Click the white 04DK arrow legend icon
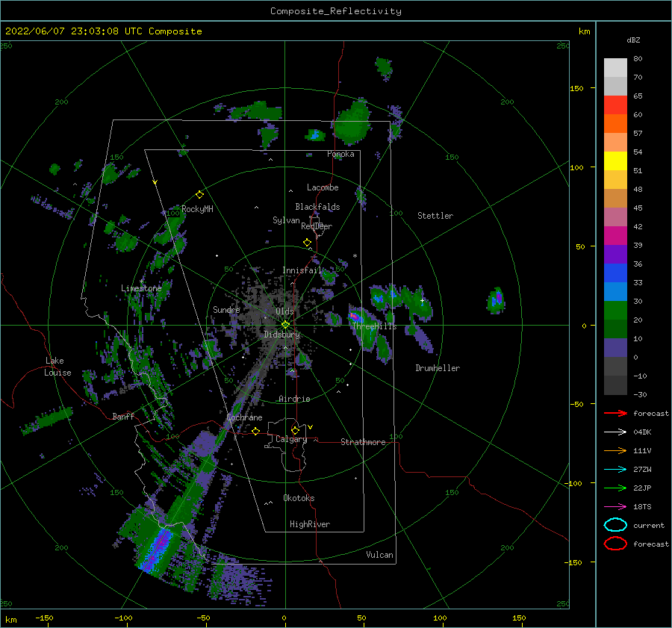This screenshot has width=672, height=628. [x=615, y=432]
